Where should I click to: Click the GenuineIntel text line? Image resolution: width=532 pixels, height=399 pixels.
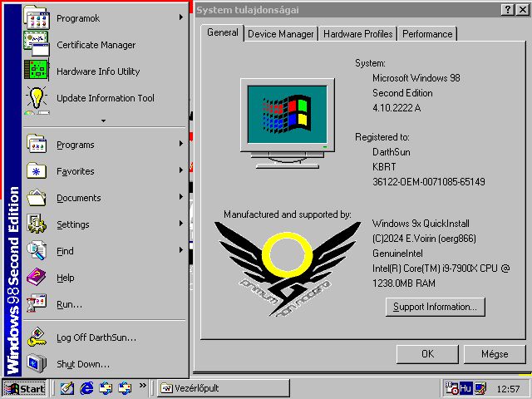pyautogui.click(x=397, y=254)
